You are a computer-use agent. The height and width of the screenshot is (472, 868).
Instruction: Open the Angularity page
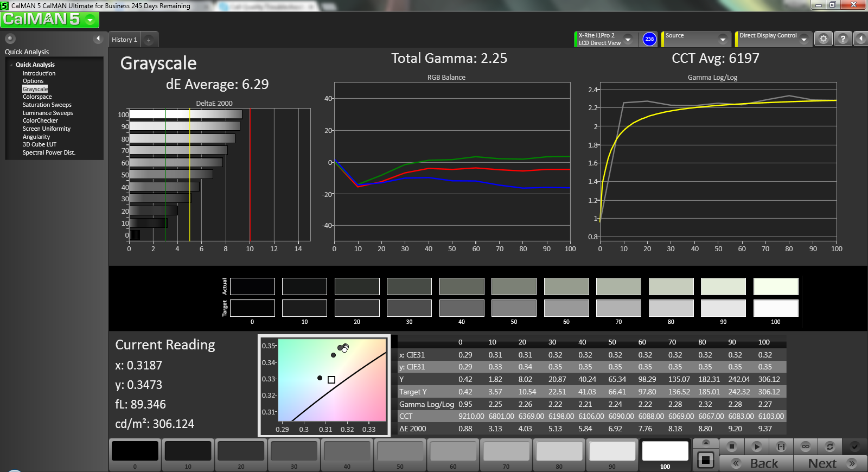36,137
